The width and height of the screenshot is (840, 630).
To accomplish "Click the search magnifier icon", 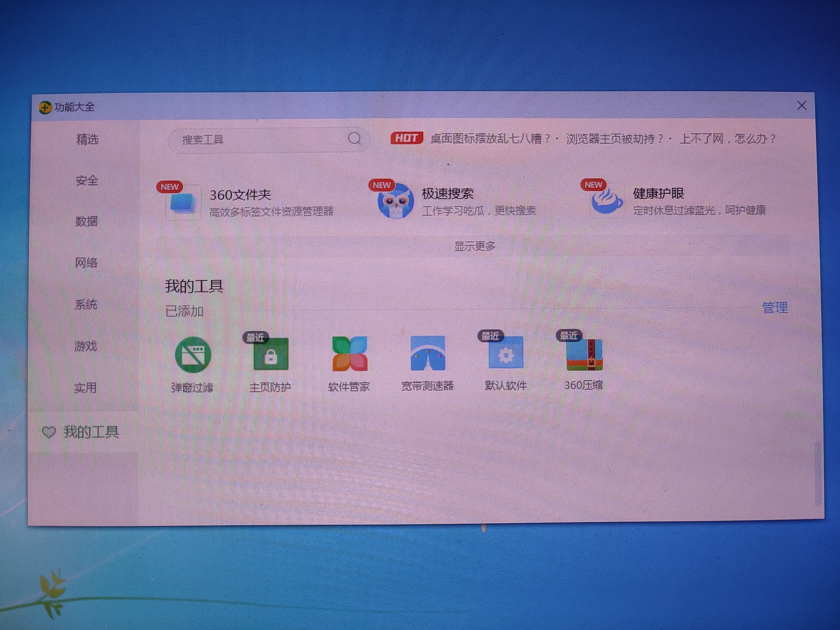I will (354, 138).
